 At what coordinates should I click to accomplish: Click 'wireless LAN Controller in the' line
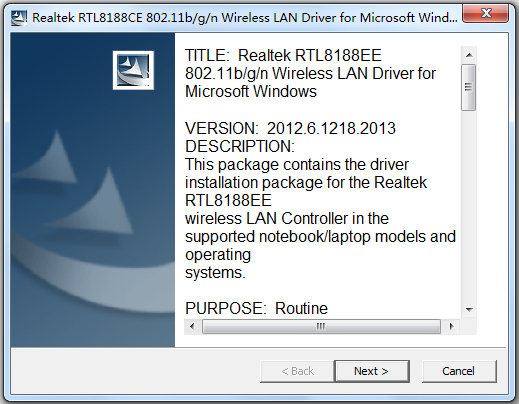click(x=287, y=218)
